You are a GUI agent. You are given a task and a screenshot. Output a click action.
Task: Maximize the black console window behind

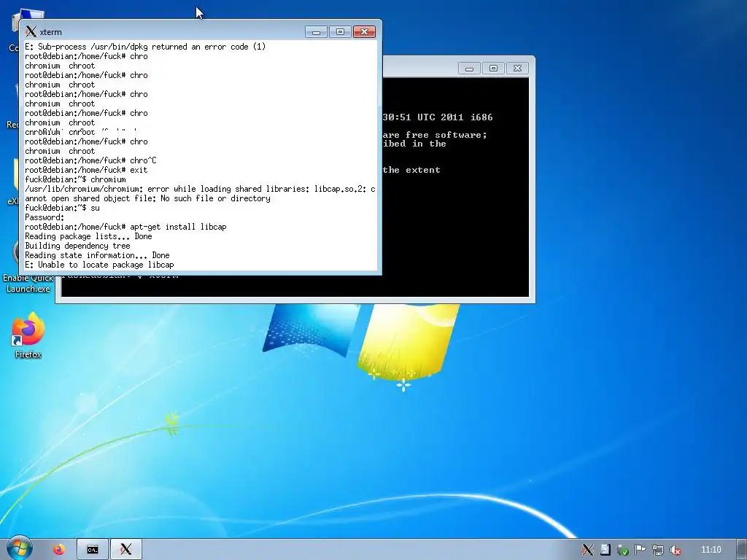(x=493, y=68)
